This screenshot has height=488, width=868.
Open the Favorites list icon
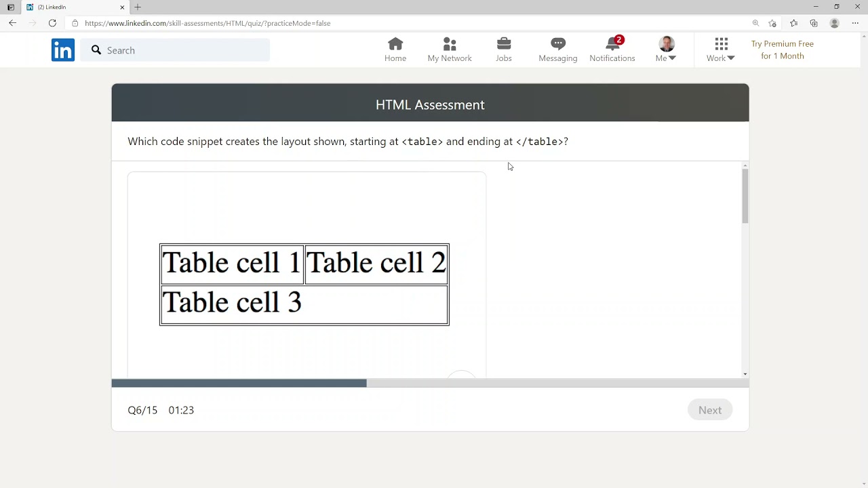pos(794,23)
